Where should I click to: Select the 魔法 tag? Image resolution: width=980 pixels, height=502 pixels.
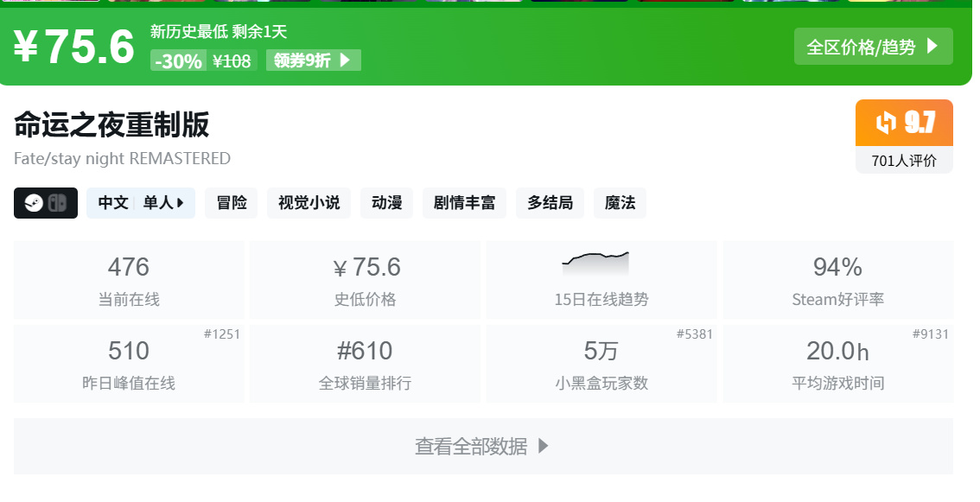[620, 203]
